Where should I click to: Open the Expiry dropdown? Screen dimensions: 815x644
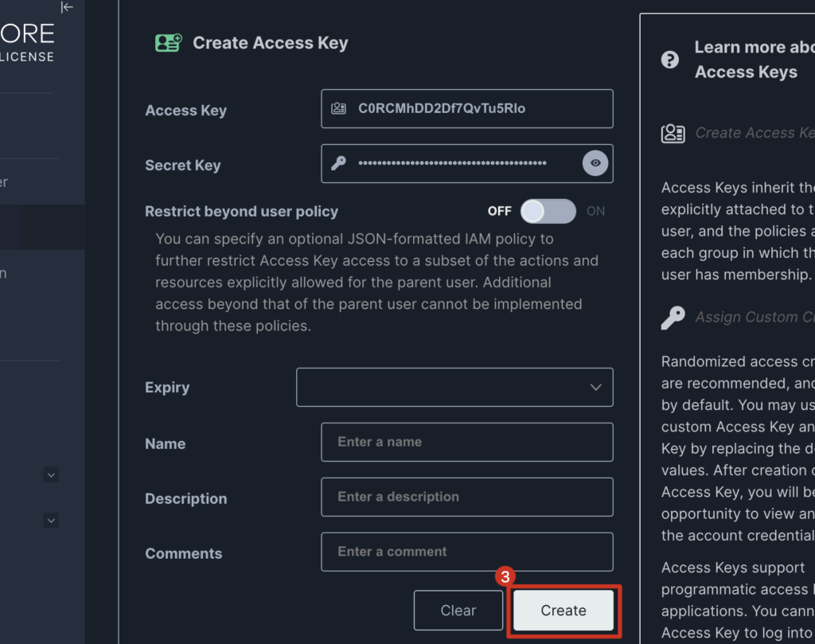(454, 388)
